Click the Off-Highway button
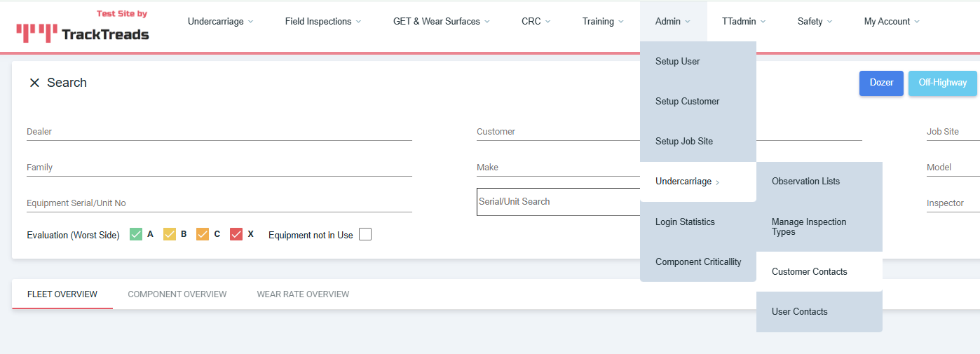This screenshot has width=980, height=354. coord(942,83)
